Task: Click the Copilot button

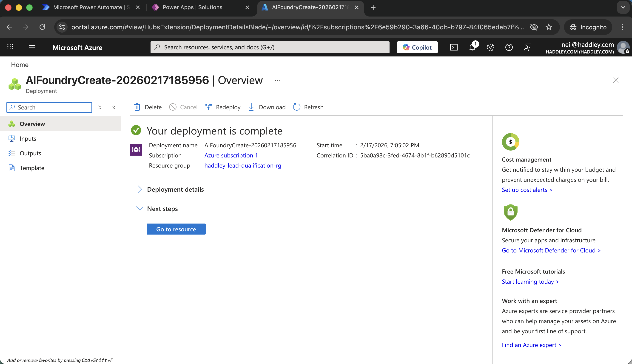Action: click(417, 47)
